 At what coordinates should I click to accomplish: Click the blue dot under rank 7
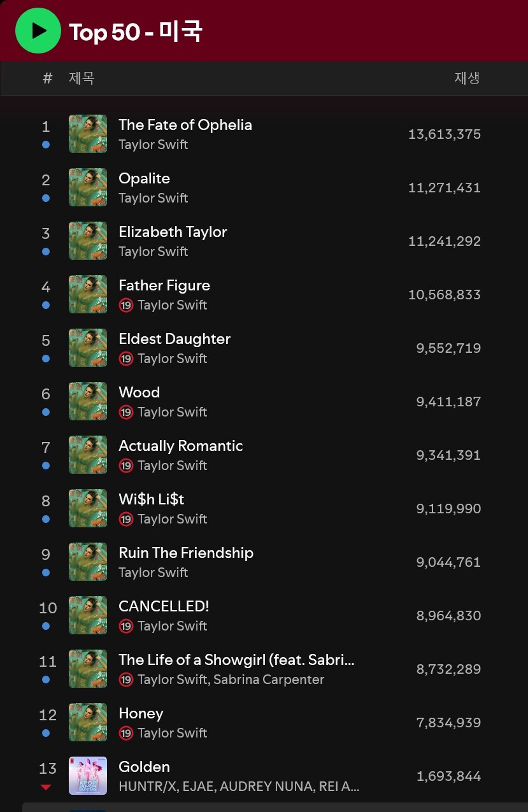[46, 466]
